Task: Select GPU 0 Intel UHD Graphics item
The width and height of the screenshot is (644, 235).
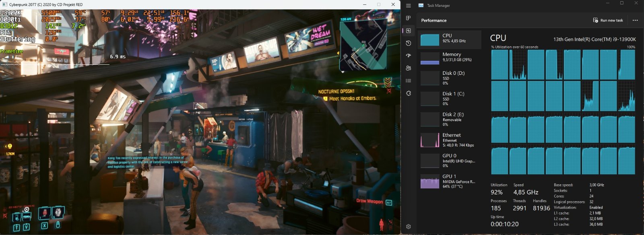Action: (x=450, y=160)
